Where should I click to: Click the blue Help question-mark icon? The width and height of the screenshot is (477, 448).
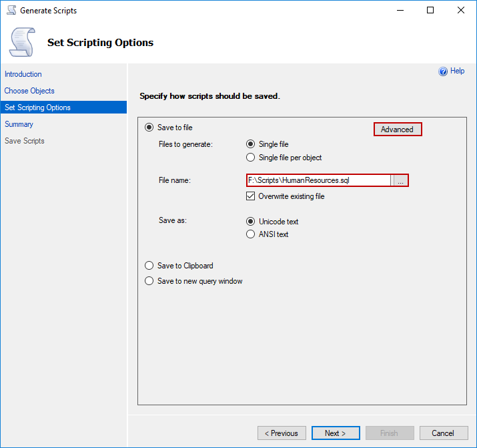tap(443, 71)
